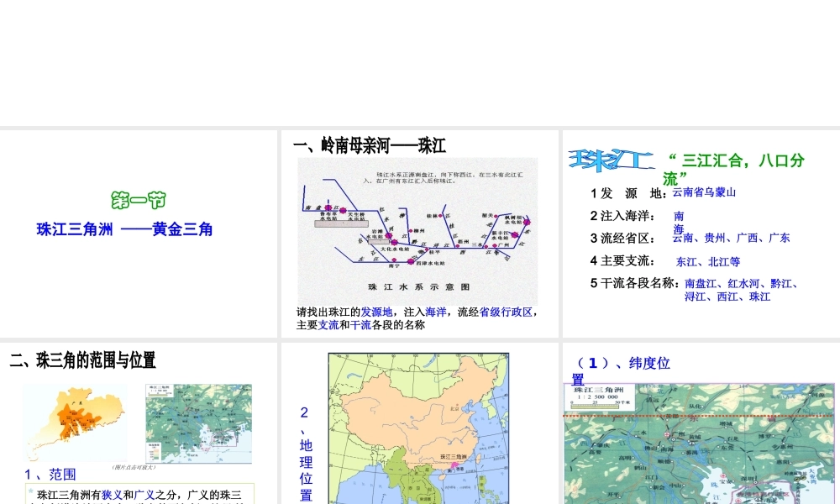Click the '1 发 源 地：' label
This screenshot has height=504, width=840.
pos(629,193)
